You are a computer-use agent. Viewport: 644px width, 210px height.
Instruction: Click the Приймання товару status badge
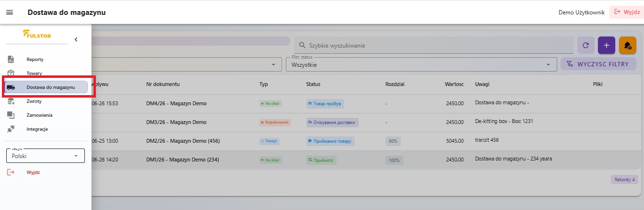tap(330, 141)
